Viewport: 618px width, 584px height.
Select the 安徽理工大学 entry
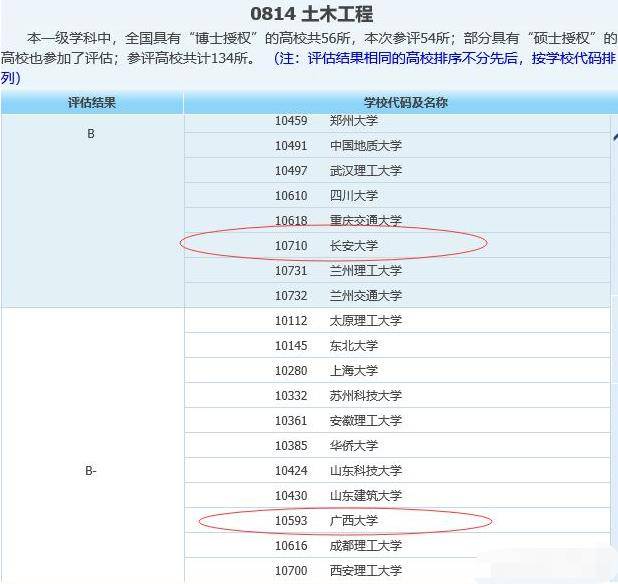tap(397, 420)
